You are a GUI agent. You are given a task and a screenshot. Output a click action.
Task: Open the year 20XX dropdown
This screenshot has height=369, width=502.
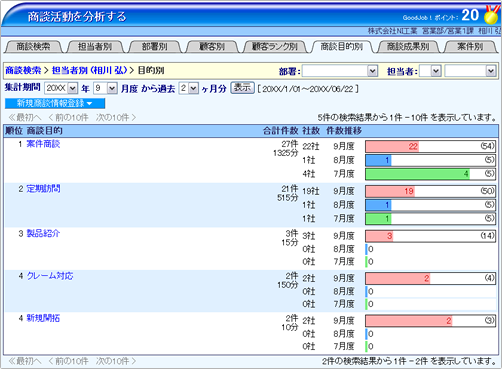coord(61,88)
